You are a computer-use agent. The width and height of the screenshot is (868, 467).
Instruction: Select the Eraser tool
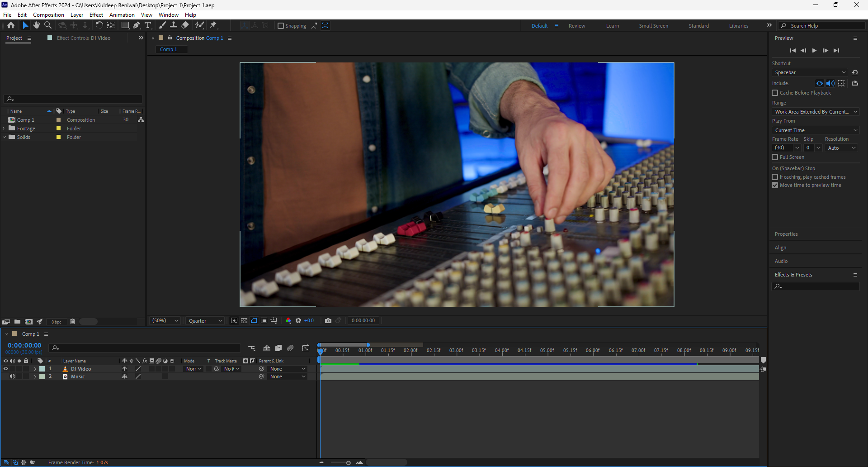(x=185, y=25)
